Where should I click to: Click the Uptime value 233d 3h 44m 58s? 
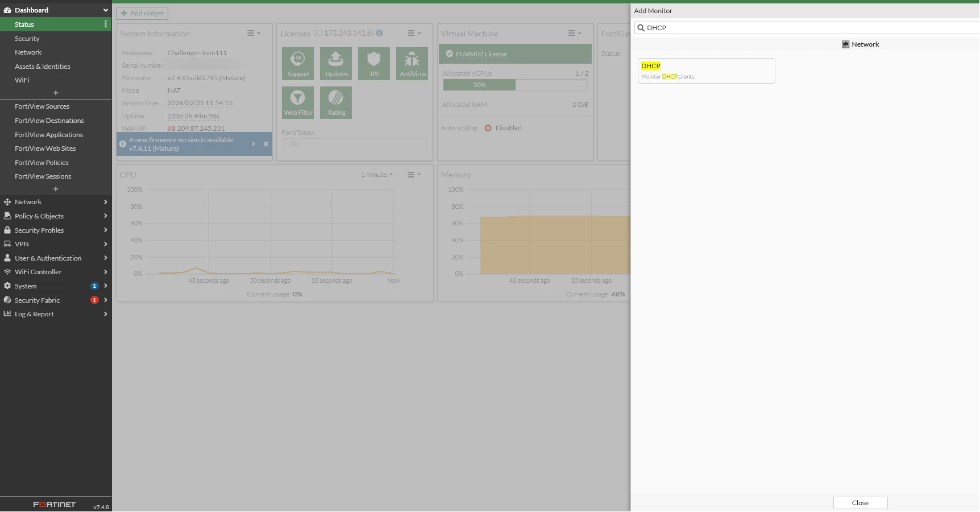(193, 116)
